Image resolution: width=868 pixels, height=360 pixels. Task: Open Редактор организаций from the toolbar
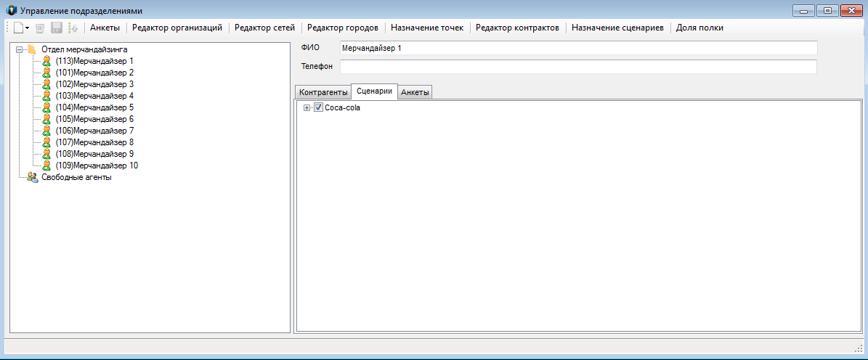pos(177,28)
